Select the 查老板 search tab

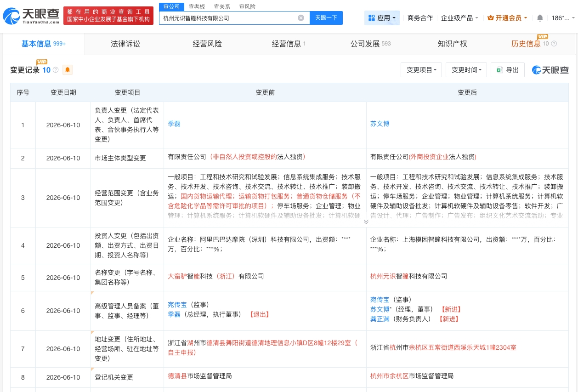click(x=197, y=6)
